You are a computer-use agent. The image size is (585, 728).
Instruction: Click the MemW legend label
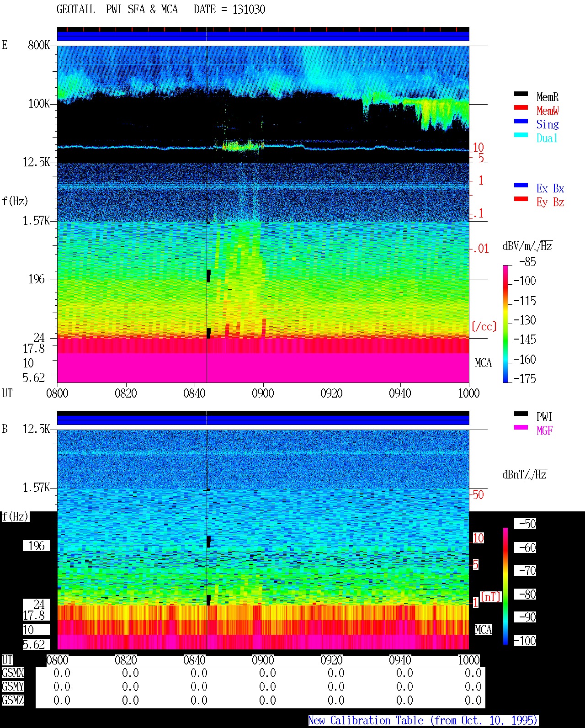[548, 111]
